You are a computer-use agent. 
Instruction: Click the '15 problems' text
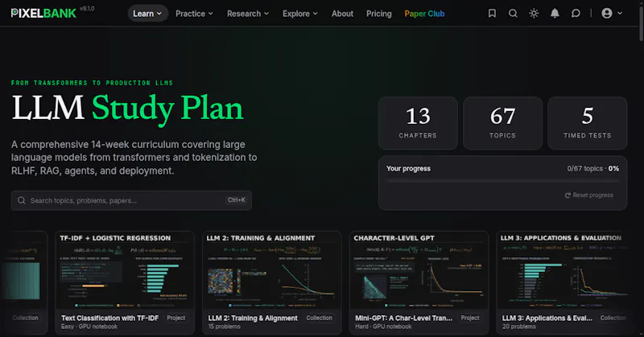point(225,327)
